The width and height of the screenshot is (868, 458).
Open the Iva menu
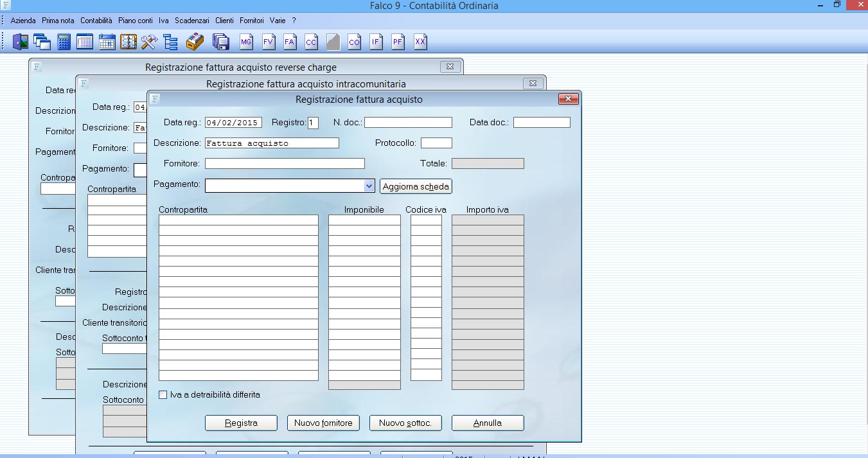tap(164, 21)
